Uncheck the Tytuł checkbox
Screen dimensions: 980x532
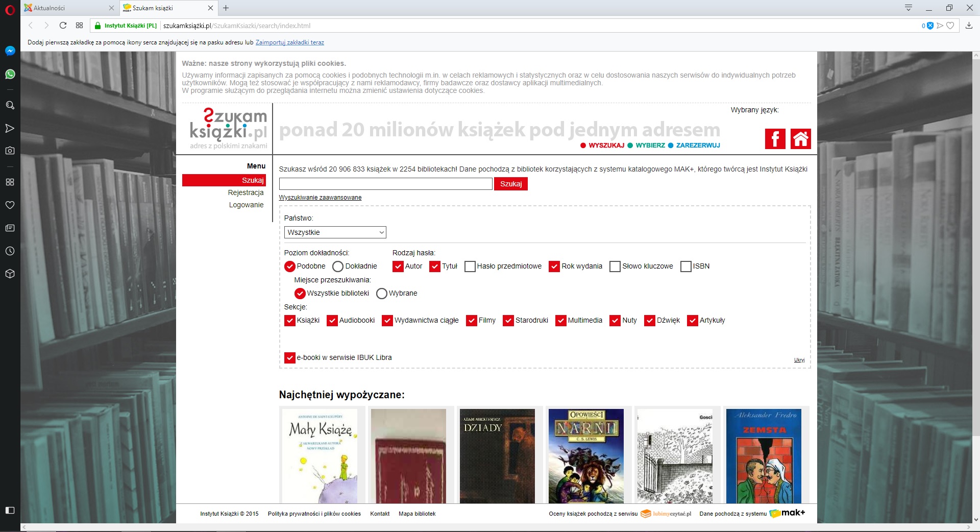[435, 267]
